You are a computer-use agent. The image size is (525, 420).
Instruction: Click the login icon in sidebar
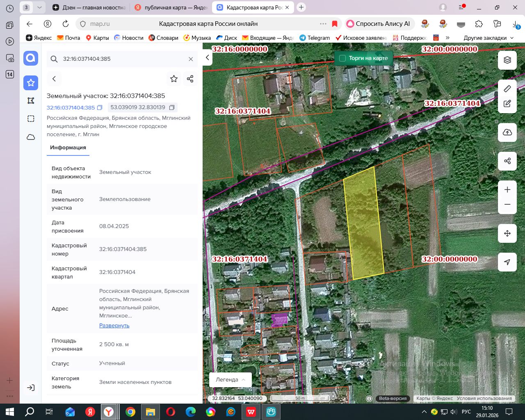click(31, 388)
